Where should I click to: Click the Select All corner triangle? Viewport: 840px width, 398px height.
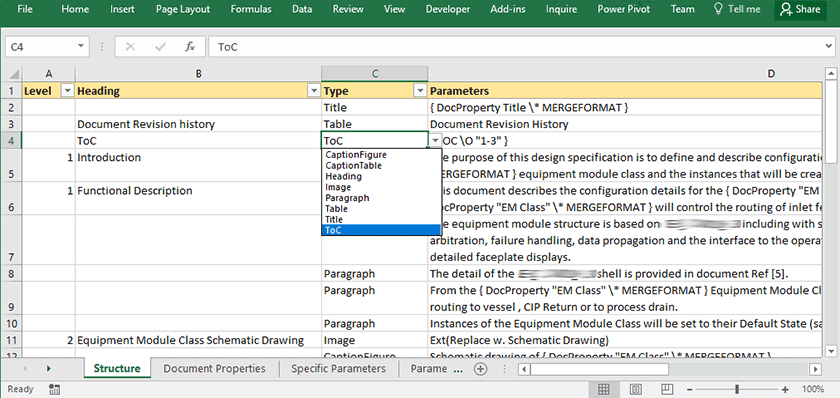tap(14, 74)
